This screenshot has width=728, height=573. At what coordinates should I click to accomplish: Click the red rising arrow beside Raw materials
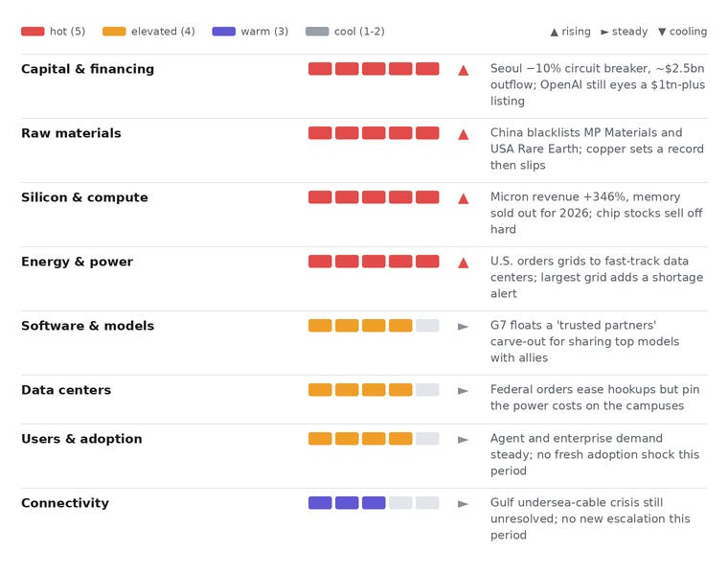click(x=463, y=135)
